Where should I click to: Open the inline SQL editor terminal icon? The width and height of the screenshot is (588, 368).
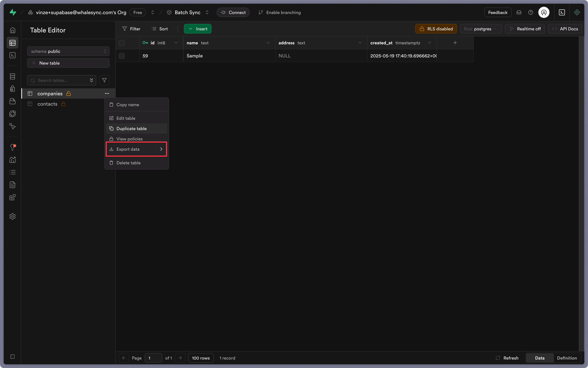[562, 12]
